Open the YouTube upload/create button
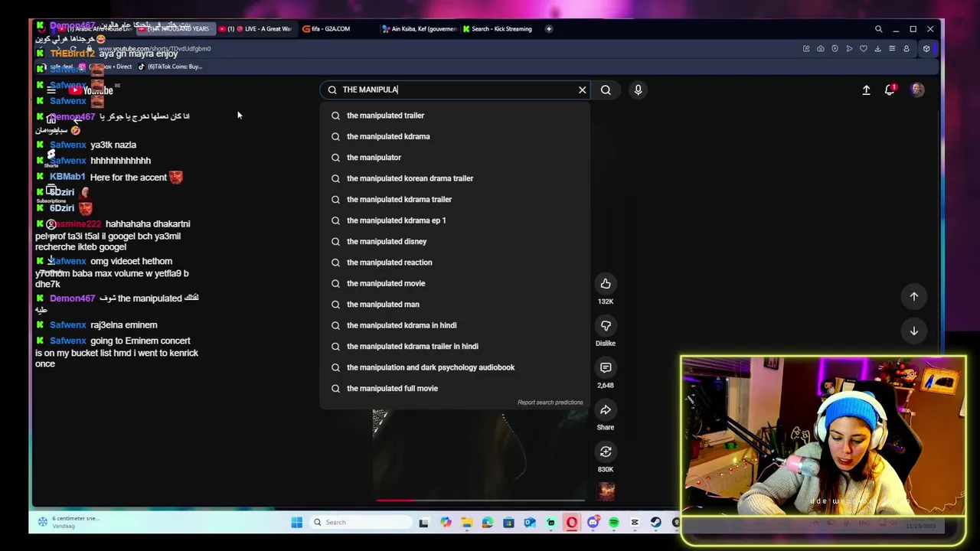 click(x=866, y=90)
